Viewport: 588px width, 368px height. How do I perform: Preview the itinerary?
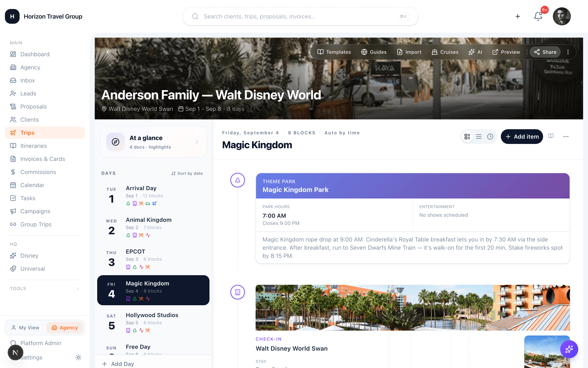506,52
